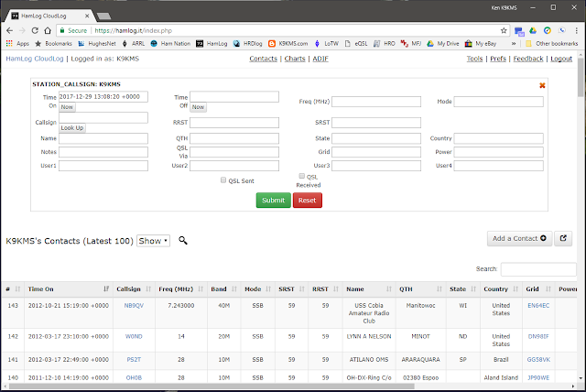Click the export icon next to Add a Contact
586x392 pixels.
tap(563, 238)
